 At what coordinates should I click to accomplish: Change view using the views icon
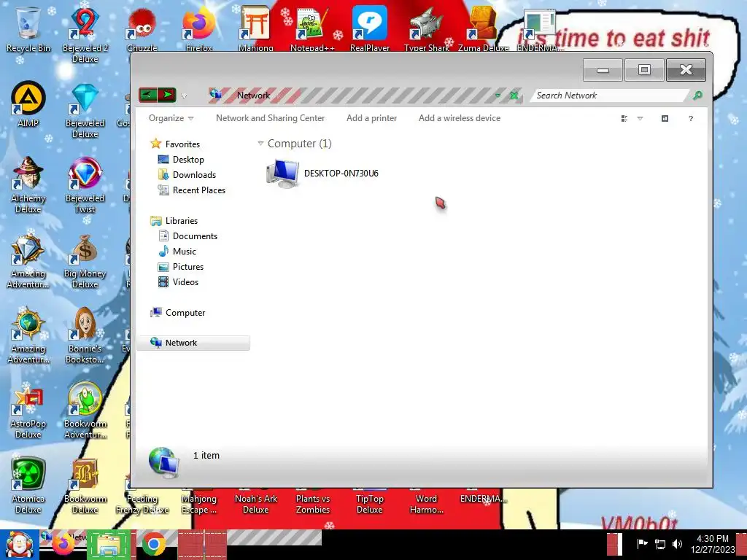[x=624, y=119]
